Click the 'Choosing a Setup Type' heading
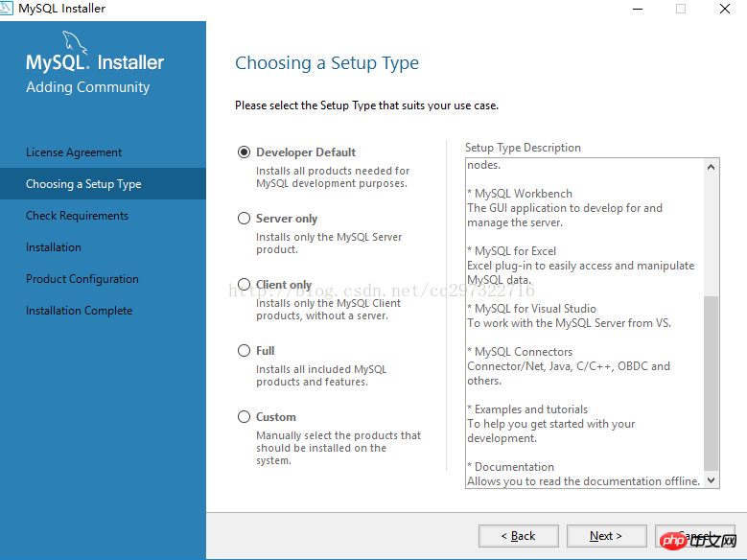The width and height of the screenshot is (747, 560). [x=327, y=63]
